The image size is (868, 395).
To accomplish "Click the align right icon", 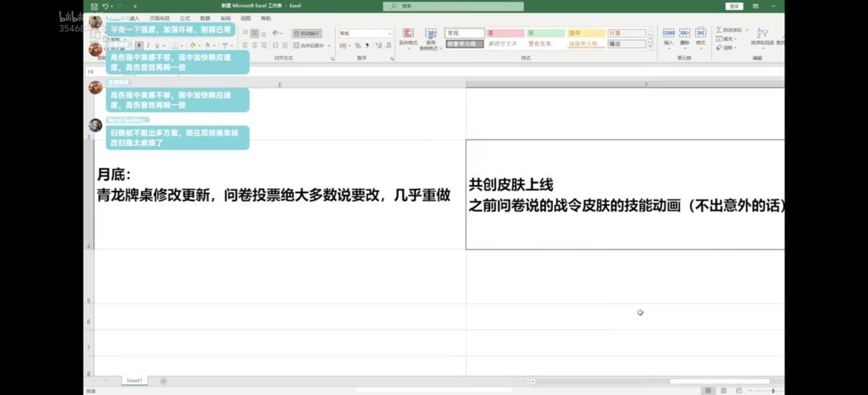I will point(264,45).
